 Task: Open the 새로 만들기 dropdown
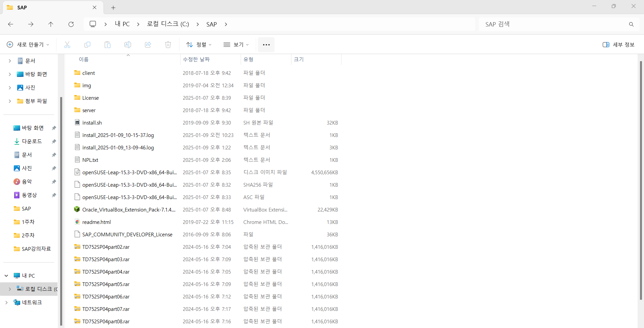pos(28,45)
